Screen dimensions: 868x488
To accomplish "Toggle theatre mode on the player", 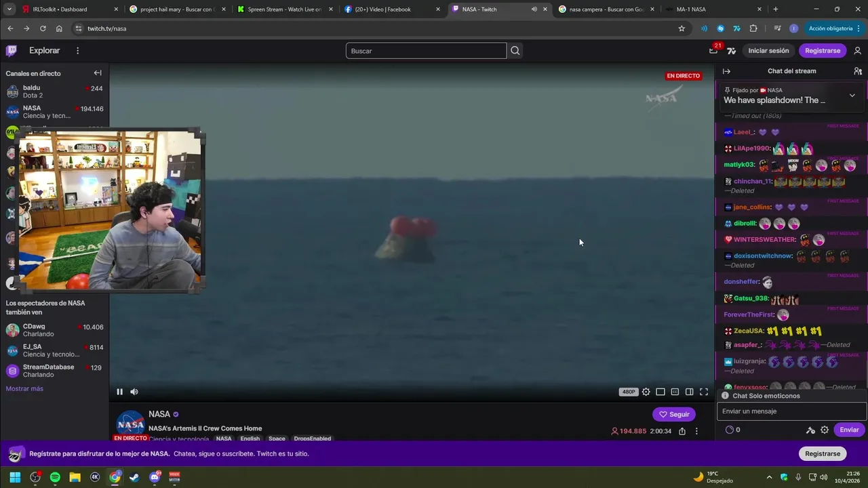I will pyautogui.click(x=660, y=392).
